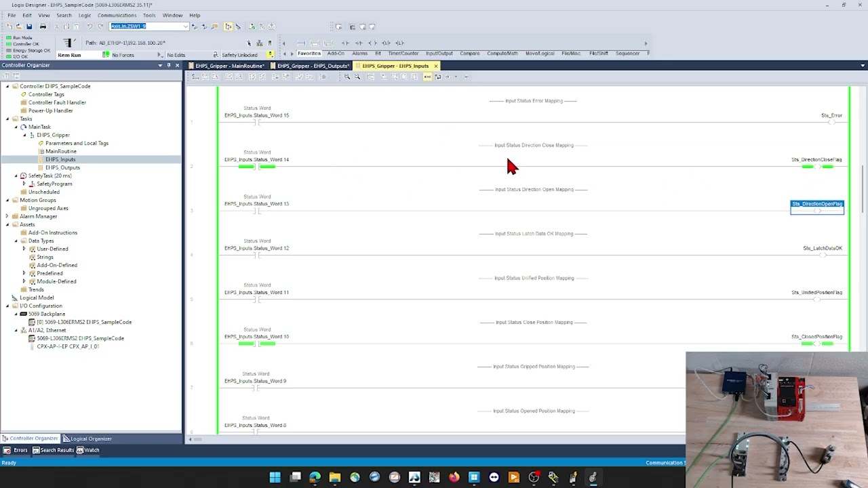868x488 pixels.
Task: Close the Controller Organizer panel
Action: point(177,65)
